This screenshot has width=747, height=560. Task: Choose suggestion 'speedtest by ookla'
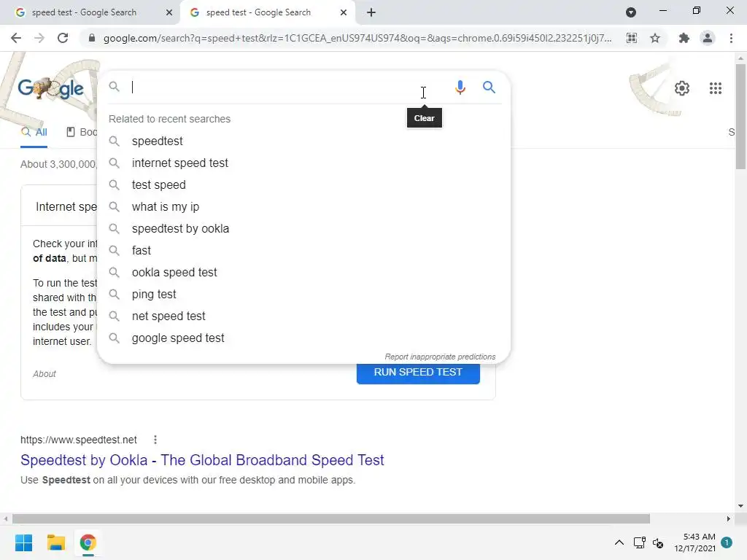(x=304, y=228)
